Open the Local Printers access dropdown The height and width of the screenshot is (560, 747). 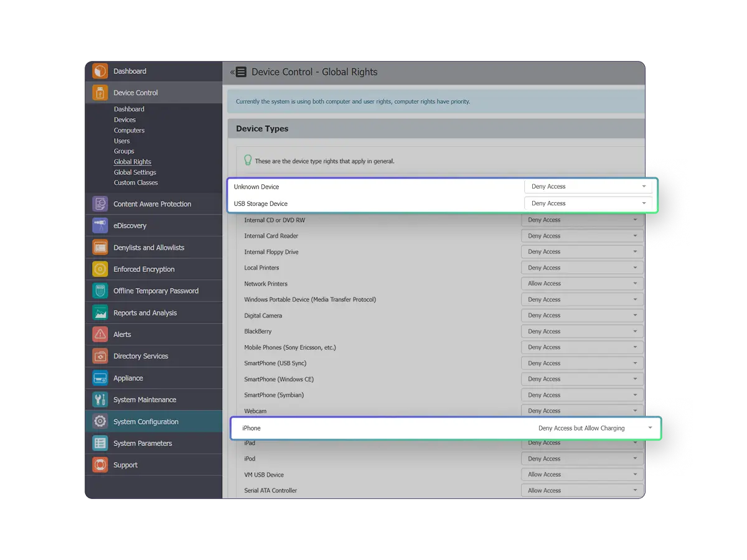click(x=582, y=268)
